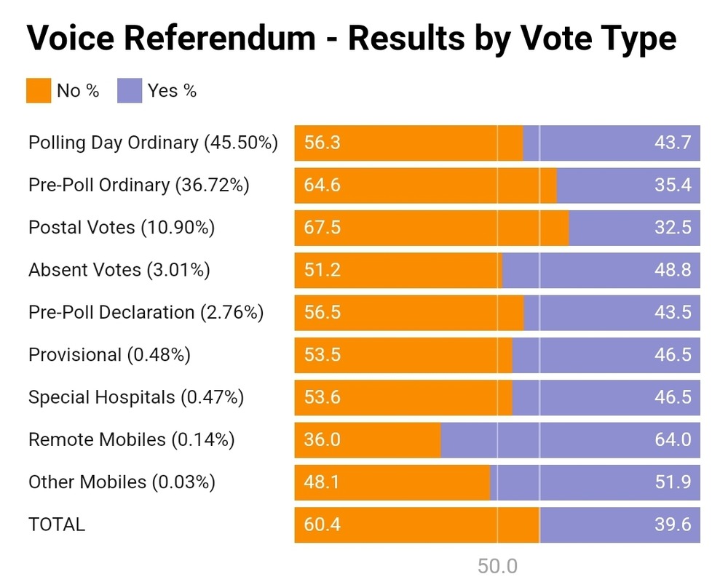Click the Postal Votes No bar (67.5)
This screenshot has width=728, height=582.
[x=432, y=228]
